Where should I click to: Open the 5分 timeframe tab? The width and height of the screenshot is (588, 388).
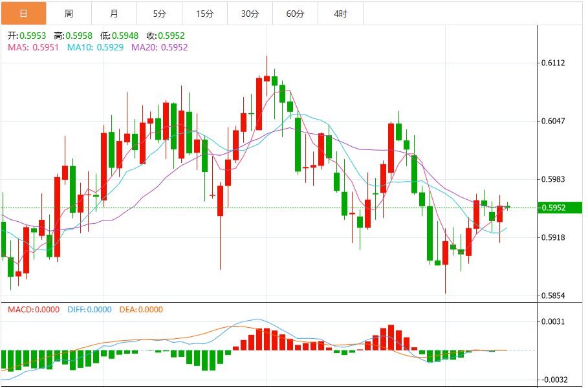[x=160, y=14]
